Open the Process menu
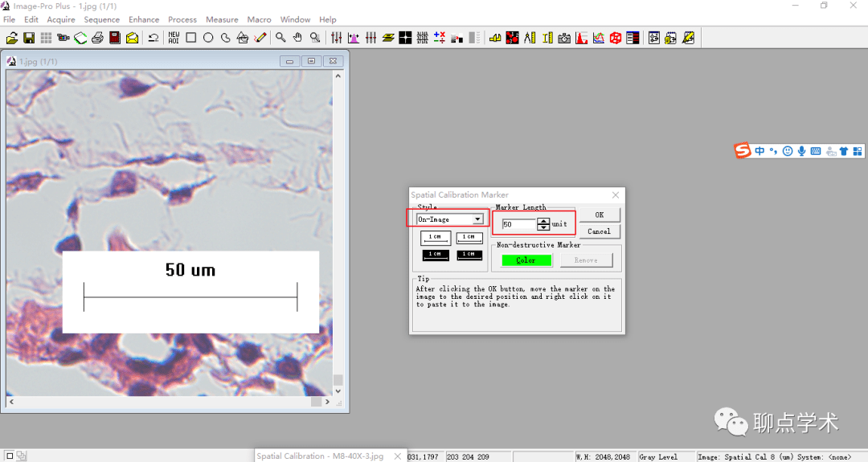This screenshot has width=868, height=462. pyautogui.click(x=182, y=19)
